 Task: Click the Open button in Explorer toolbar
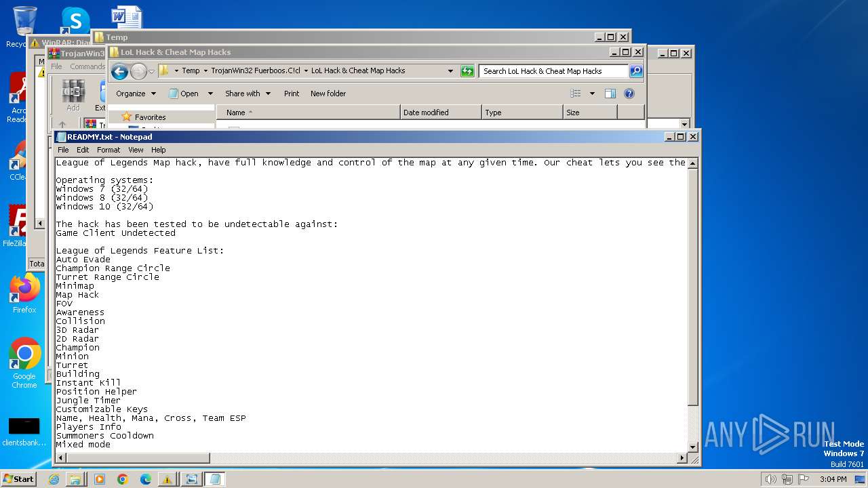[x=184, y=94]
